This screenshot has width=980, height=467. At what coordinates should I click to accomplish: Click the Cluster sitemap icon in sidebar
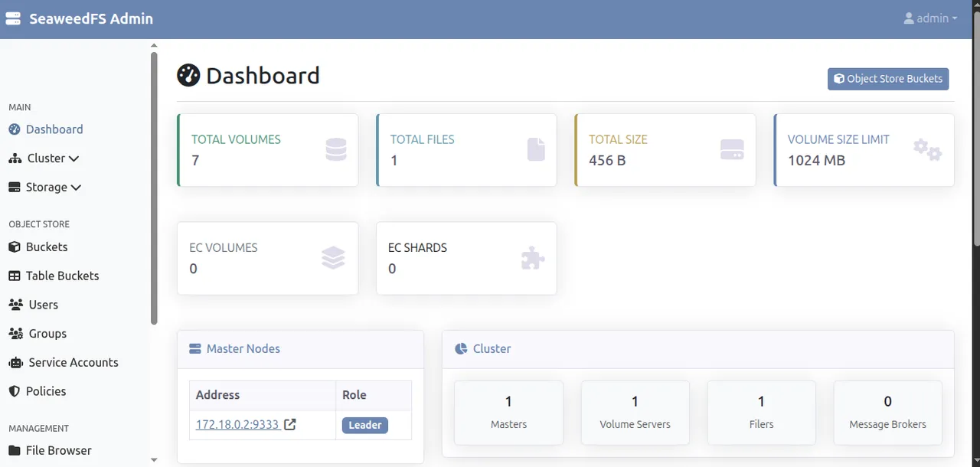15,158
